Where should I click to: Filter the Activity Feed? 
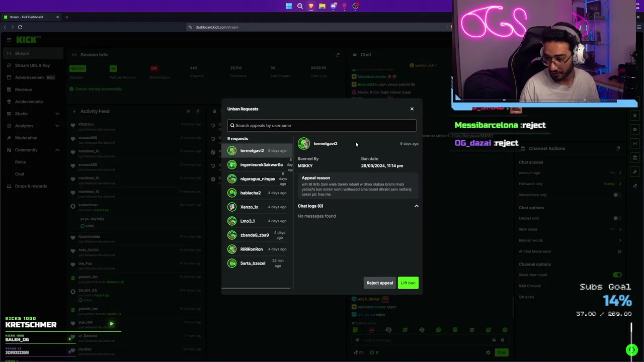pyautogui.click(x=188, y=111)
